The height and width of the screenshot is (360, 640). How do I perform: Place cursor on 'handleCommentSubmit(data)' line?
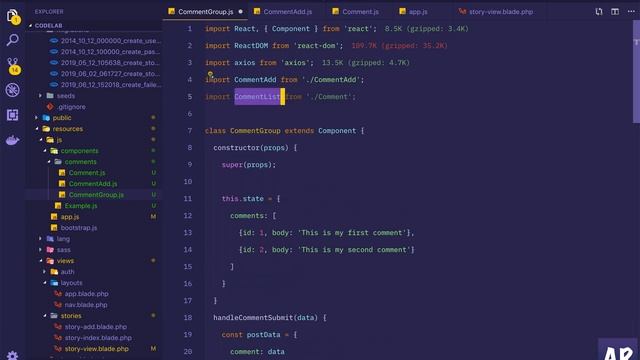coord(269,318)
